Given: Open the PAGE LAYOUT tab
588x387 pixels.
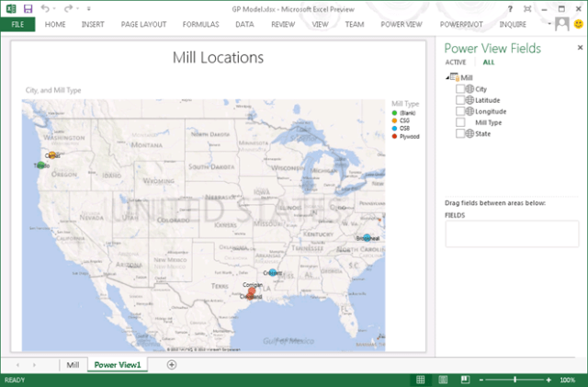Looking at the screenshot, I should click(143, 25).
